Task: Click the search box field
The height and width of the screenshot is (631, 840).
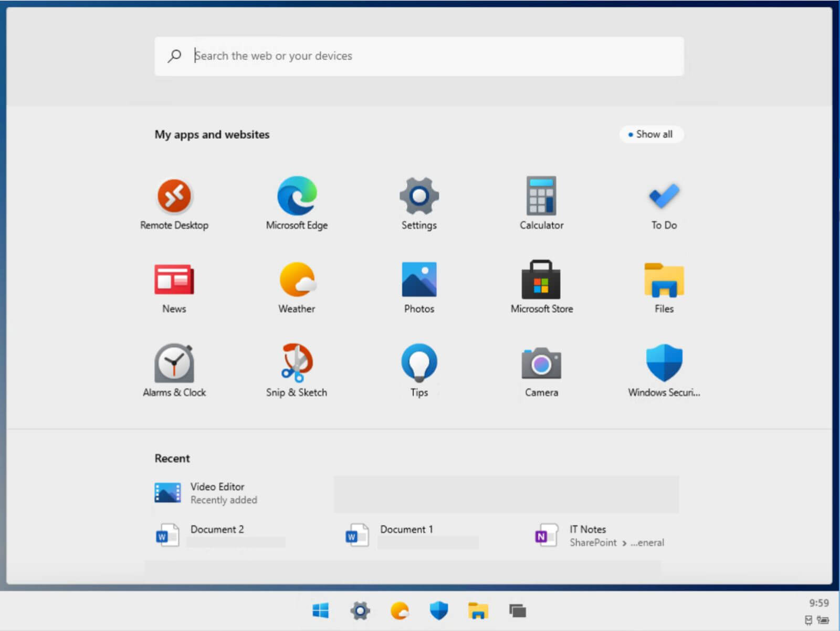Action: 420,56
